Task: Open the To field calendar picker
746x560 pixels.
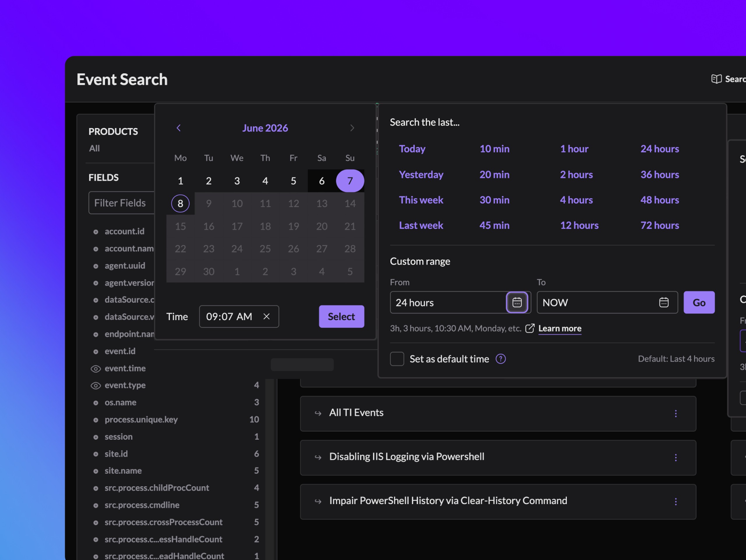Action: (x=664, y=302)
